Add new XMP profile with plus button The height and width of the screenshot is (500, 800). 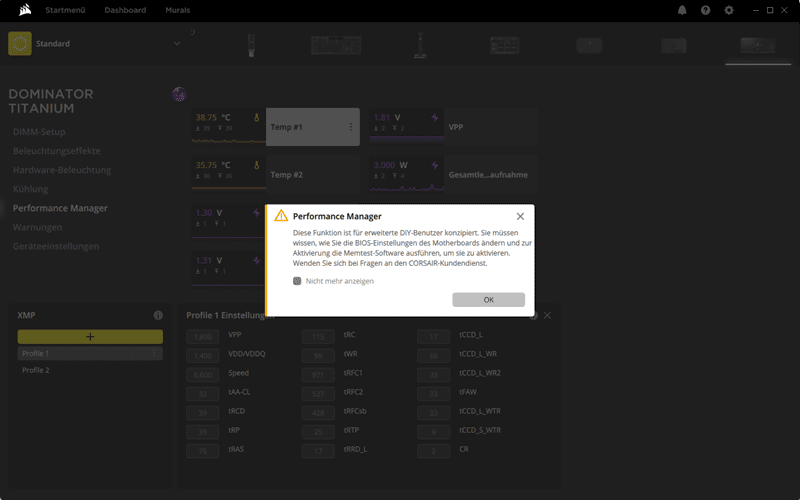click(90, 337)
